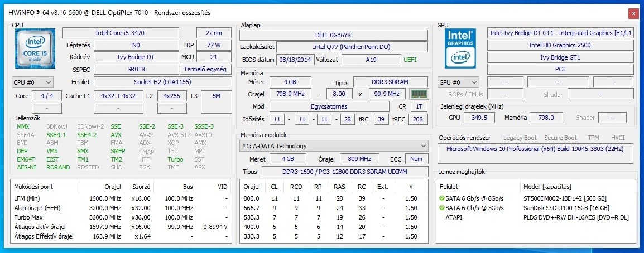Viewport: 644px width, 253px height.
Task: Click the Turbo feature flag
Action: 175,159
